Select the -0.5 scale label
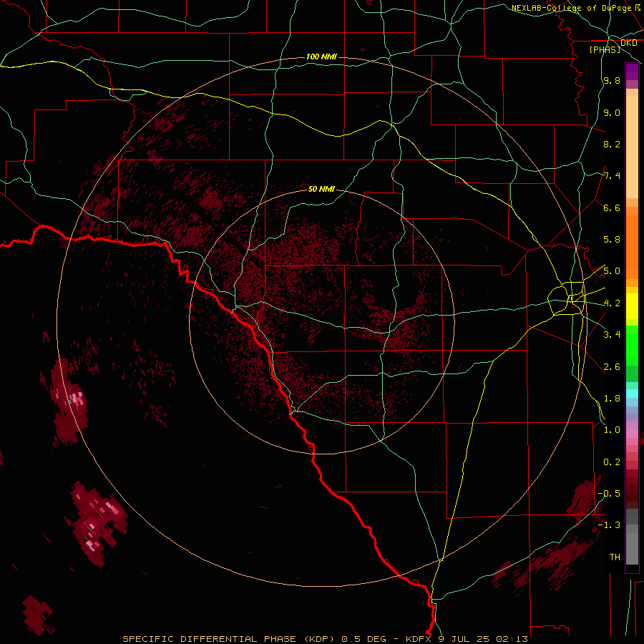 [609, 494]
